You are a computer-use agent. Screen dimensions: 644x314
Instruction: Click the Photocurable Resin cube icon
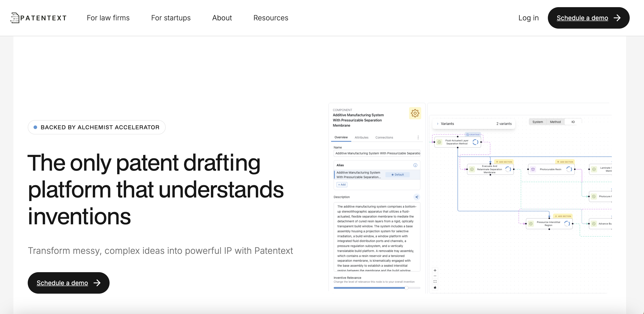tap(533, 169)
